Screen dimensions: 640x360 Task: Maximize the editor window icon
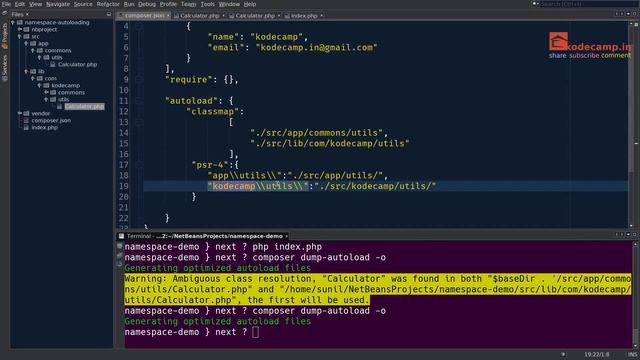(634, 14)
